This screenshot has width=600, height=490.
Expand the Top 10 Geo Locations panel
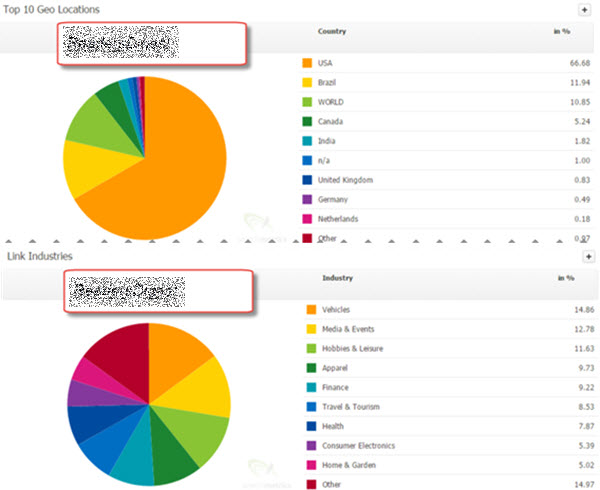584,10
